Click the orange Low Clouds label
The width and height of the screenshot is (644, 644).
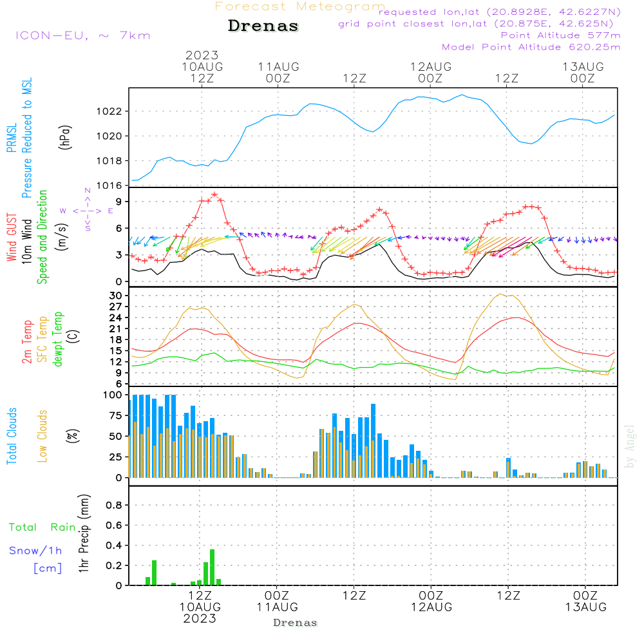pos(43,436)
